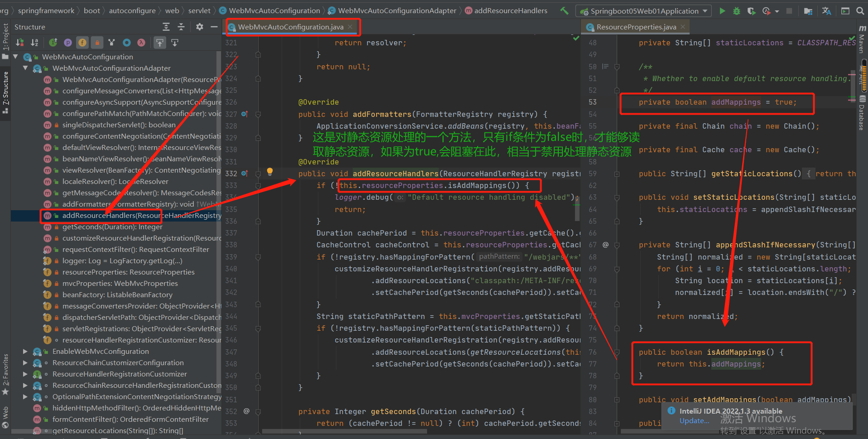868x439 pixels.
Task: Expand the ResourceHandlerRegistrationCustomizer node
Action: [25, 374]
